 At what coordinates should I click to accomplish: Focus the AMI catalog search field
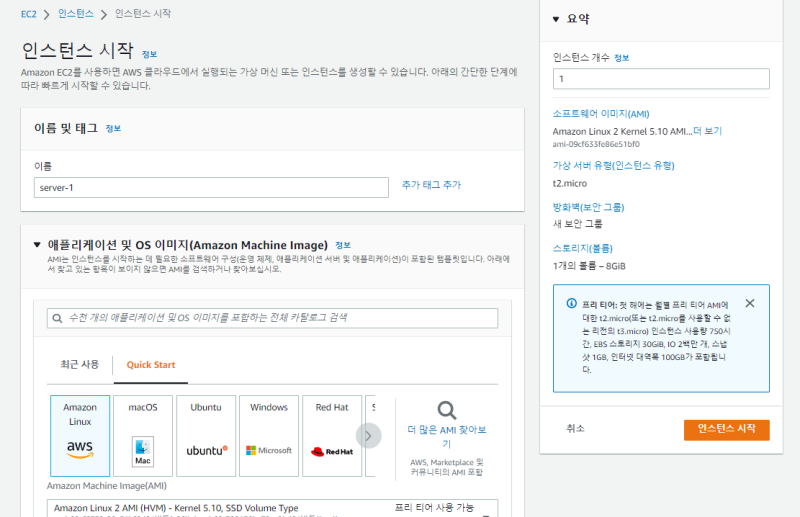tap(272, 318)
